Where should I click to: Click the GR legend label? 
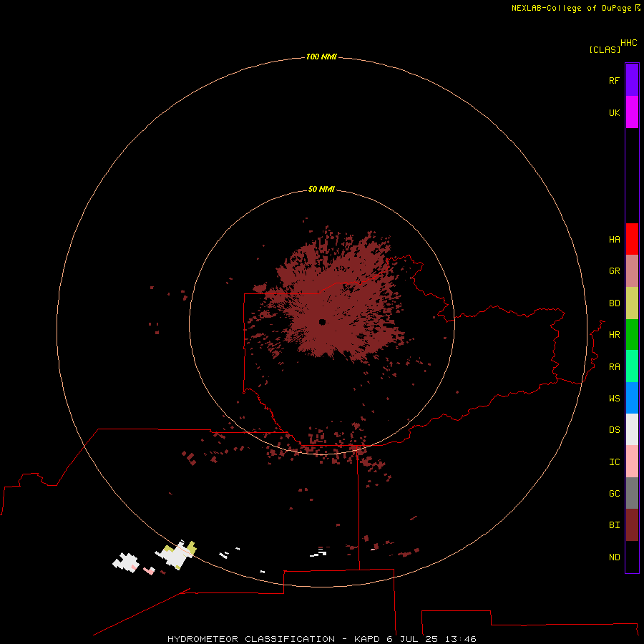coord(614,271)
